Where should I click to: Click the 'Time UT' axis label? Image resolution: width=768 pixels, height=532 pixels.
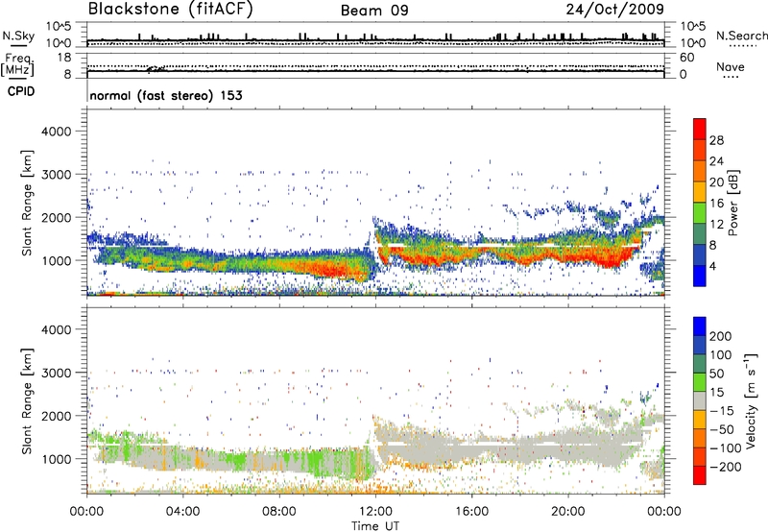[x=375, y=526]
